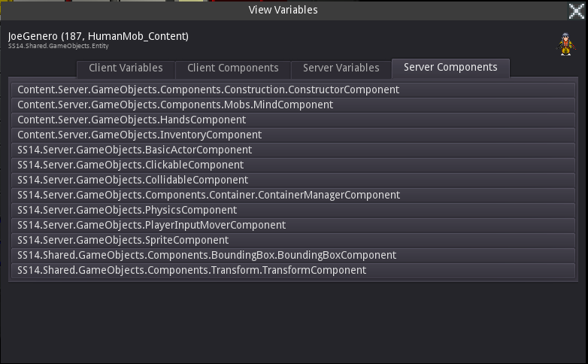Open the ContainerManagerComponent entry

[293, 195]
